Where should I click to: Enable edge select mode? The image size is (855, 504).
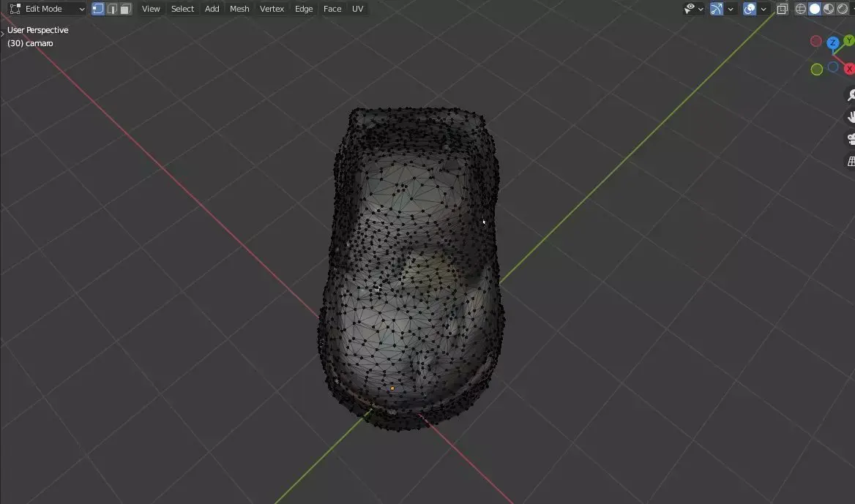(x=112, y=9)
